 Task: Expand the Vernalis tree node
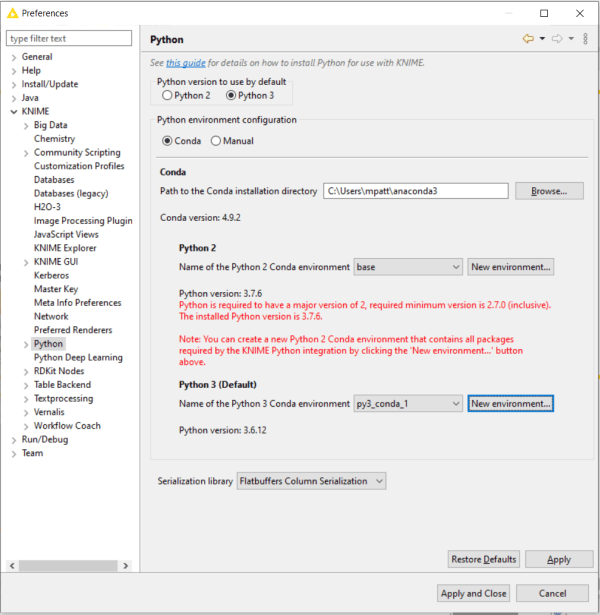pyautogui.click(x=26, y=413)
